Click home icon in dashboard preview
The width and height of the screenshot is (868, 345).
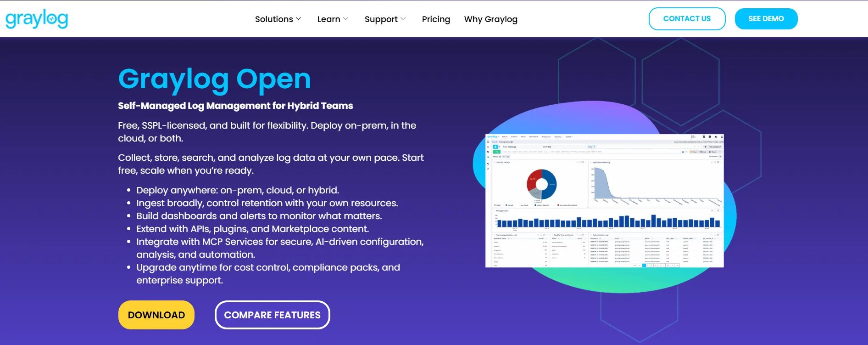pos(715,137)
